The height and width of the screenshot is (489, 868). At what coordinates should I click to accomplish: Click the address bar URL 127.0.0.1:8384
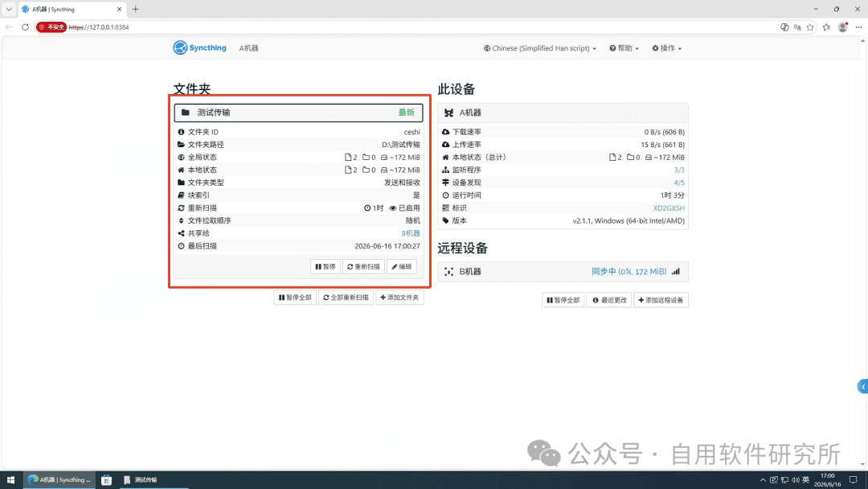(x=99, y=27)
